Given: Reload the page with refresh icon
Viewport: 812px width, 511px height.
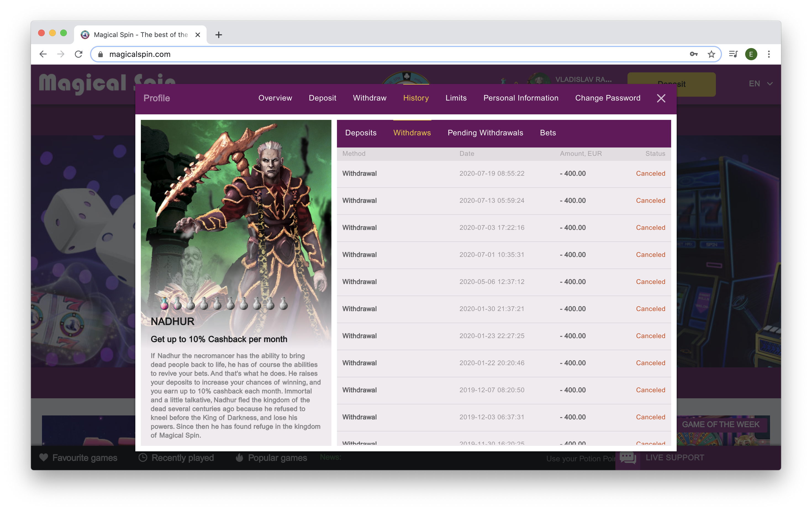Looking at the screenshot, I should click(x=78, y=54).
